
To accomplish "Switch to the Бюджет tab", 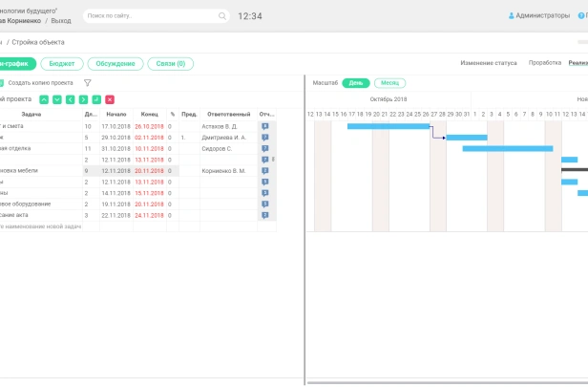I will pyautogui.click(x=64, y=64).
